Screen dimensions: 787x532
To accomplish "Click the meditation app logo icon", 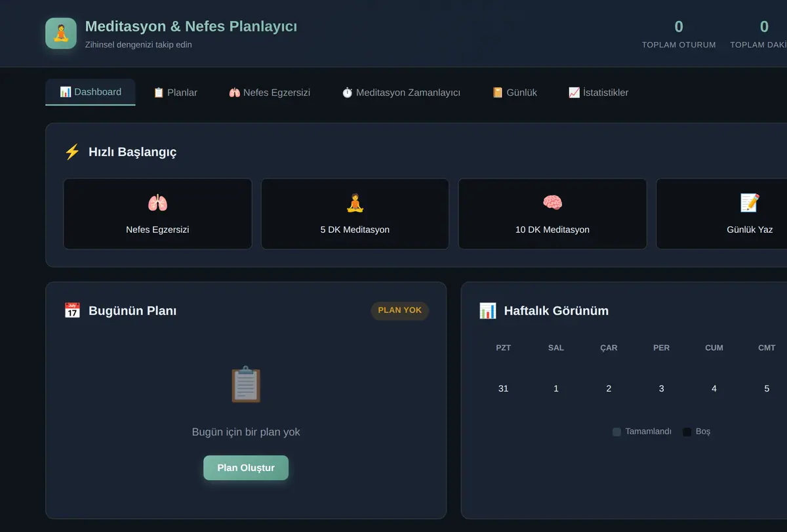I will (x=61, y=33).
